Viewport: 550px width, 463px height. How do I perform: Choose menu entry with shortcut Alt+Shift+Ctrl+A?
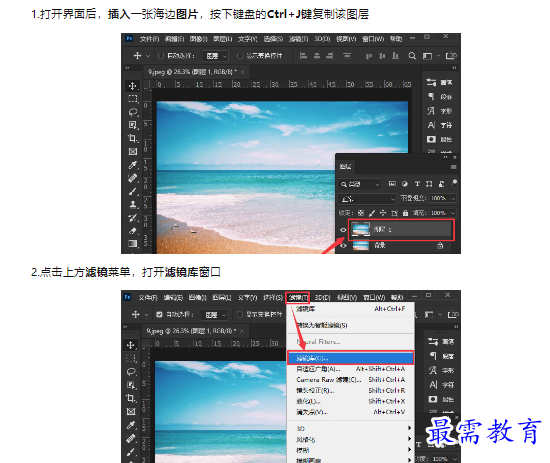coord(351,369)
